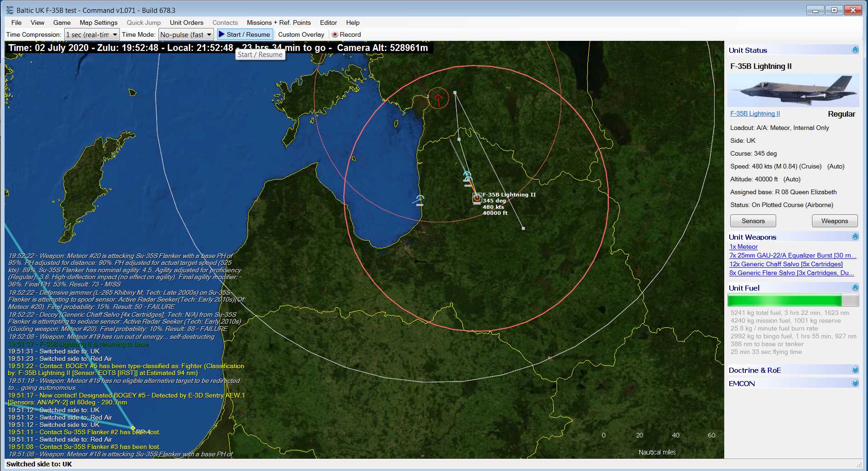Image resolution: width=868 pixels, height=471 pixels.
Task: Open the Unit Orders menu
Action: (x=186, y=22)
